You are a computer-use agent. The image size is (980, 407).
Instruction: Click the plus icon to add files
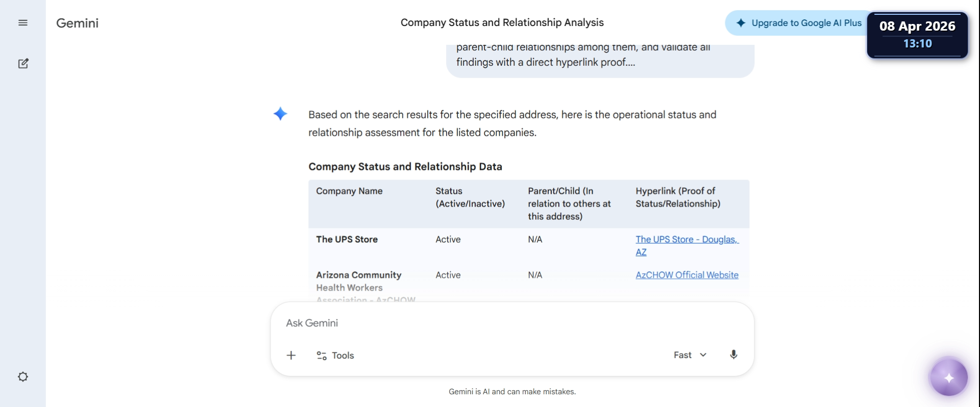[x=291, y=355]
